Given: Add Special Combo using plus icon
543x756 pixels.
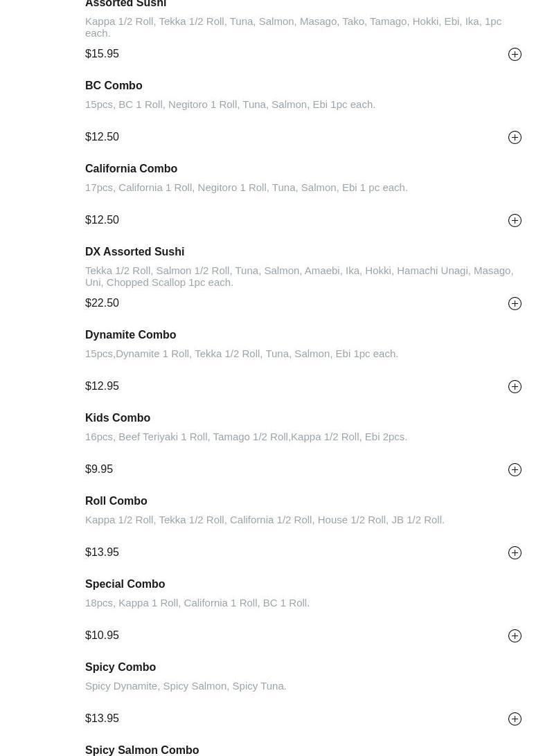Looking at the screenshot, I should pos(515,636).
